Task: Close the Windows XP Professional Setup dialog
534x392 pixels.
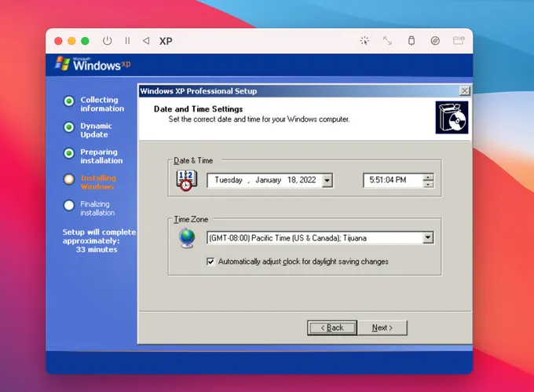Action: [x=465, y=90]
